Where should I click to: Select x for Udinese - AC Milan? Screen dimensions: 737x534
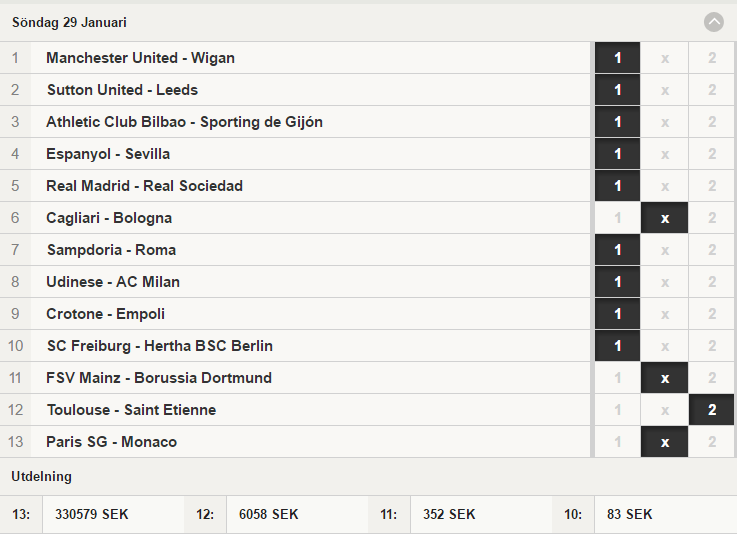tap(664, 282)
